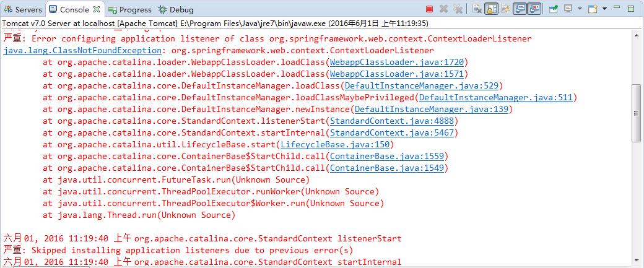Click the vertical scrollbar thumb in the console
The width and height of the screenshot is (644, 268).
(636, 113)
